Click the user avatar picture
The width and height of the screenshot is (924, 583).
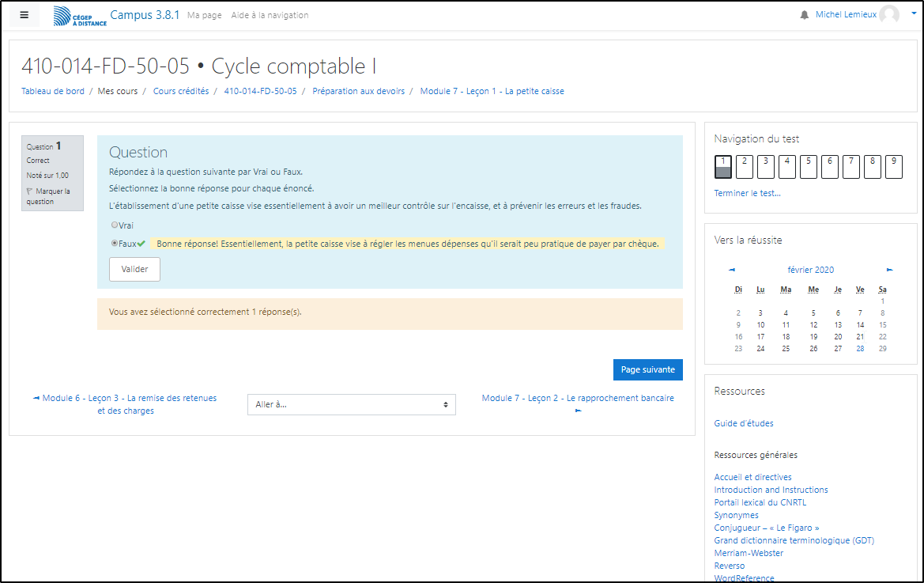click(x=888, y=15)
